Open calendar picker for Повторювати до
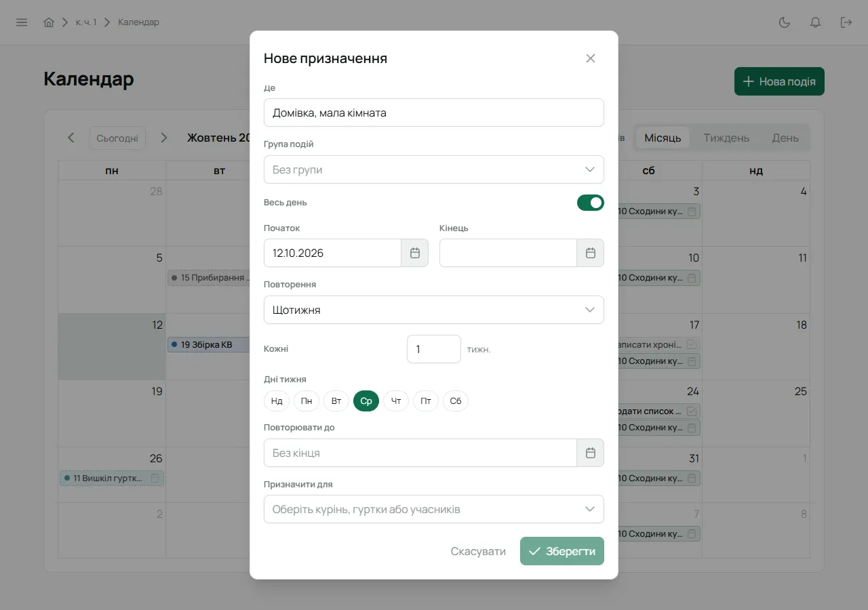The image size is (868, 610). (591, 453)
